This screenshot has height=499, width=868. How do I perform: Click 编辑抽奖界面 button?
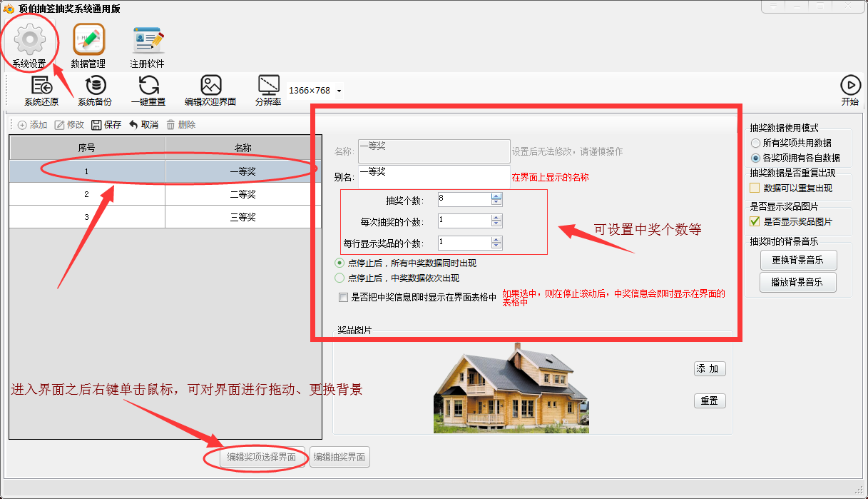[339, 458]
